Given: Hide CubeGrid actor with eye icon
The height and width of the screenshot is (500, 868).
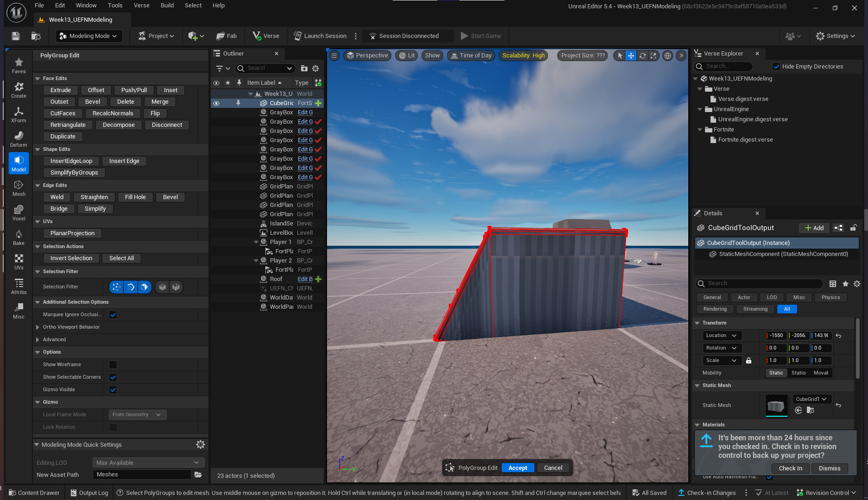Looking at the screenshot, I should pyautogui.click(x=216, y=103).
